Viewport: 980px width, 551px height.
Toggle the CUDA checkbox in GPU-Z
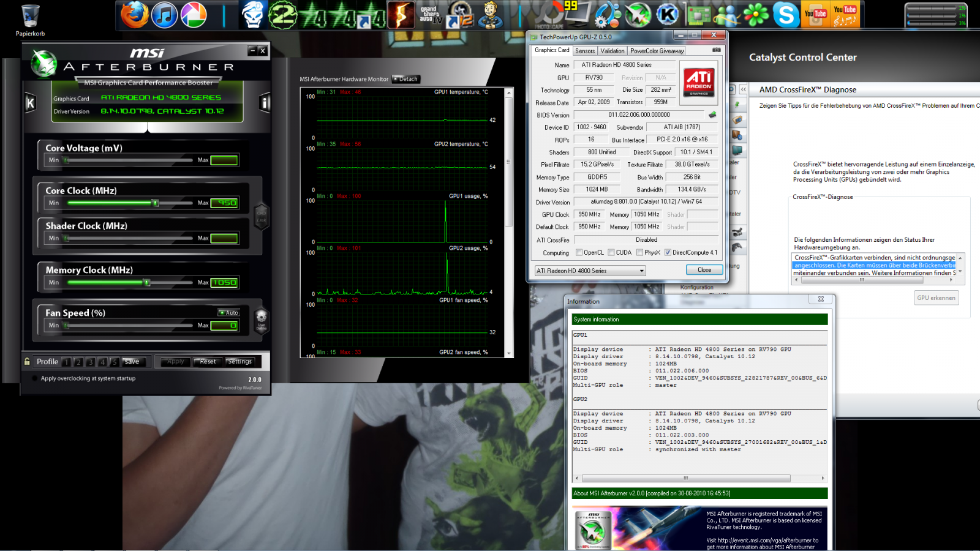pos(611,252)
